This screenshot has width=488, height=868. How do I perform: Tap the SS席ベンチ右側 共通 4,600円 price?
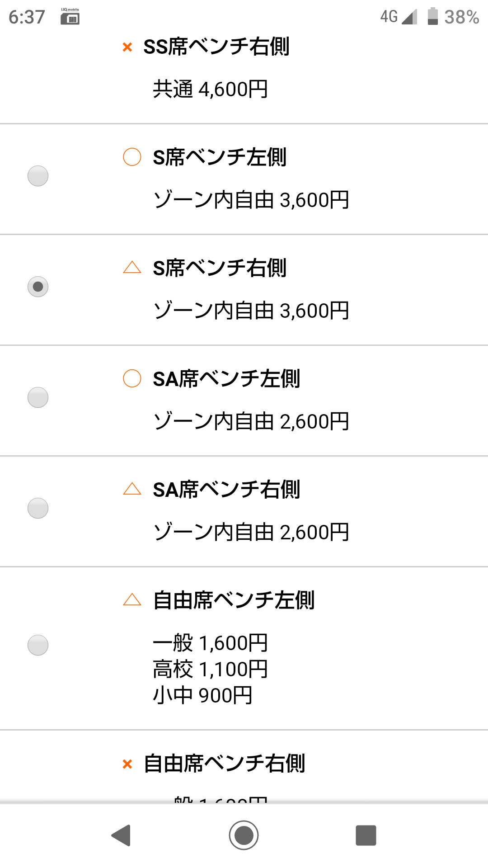tap(210, 89)
